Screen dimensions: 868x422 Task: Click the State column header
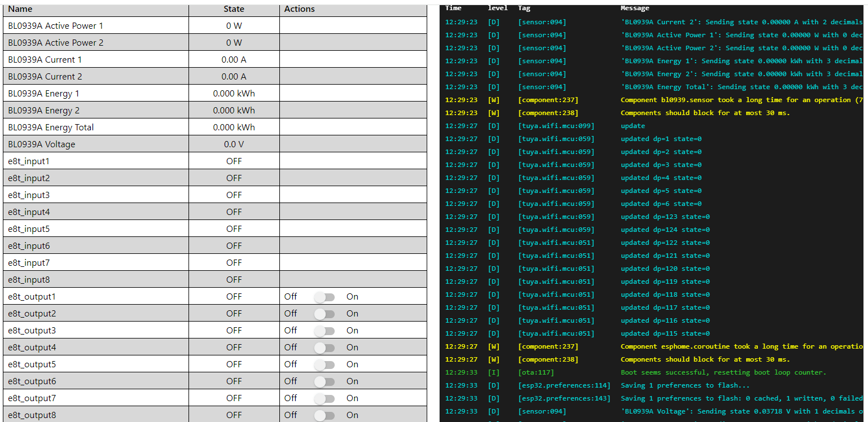[x=234, y=9]
